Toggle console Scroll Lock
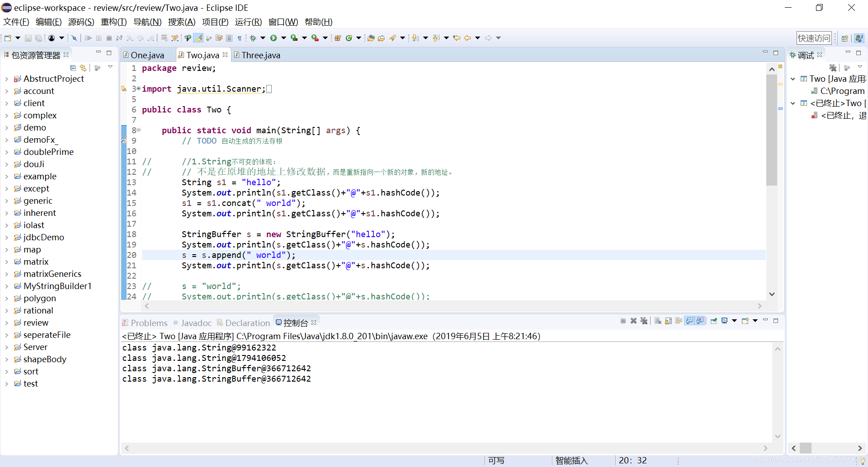The width and height of the screenshot is (868, 467). [668, 321]
